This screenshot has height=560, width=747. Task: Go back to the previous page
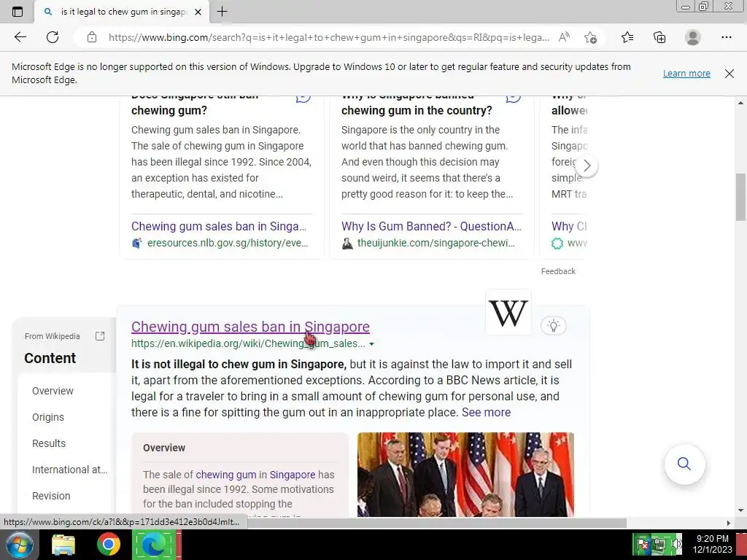[x=20, y=37]
